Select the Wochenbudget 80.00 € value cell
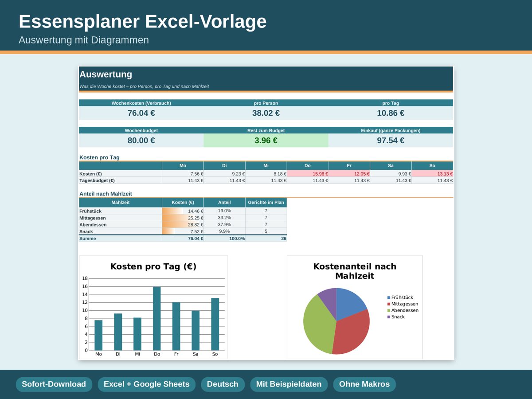 click(141, 141)
